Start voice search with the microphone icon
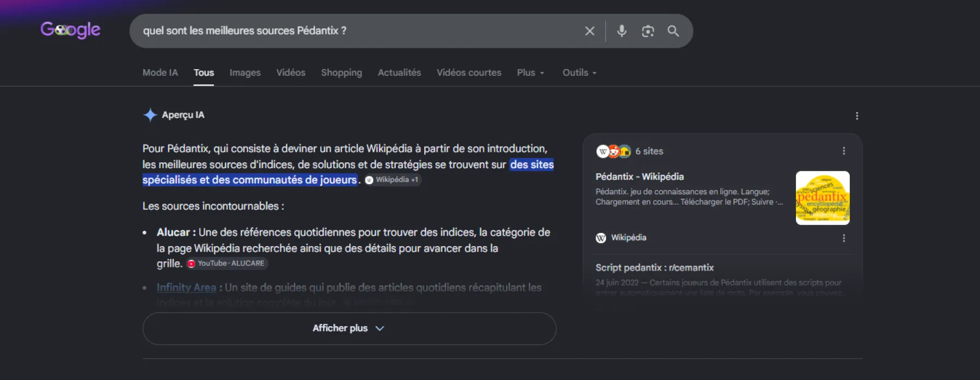Viewport: 980px width, 380px height. (622, 31)
